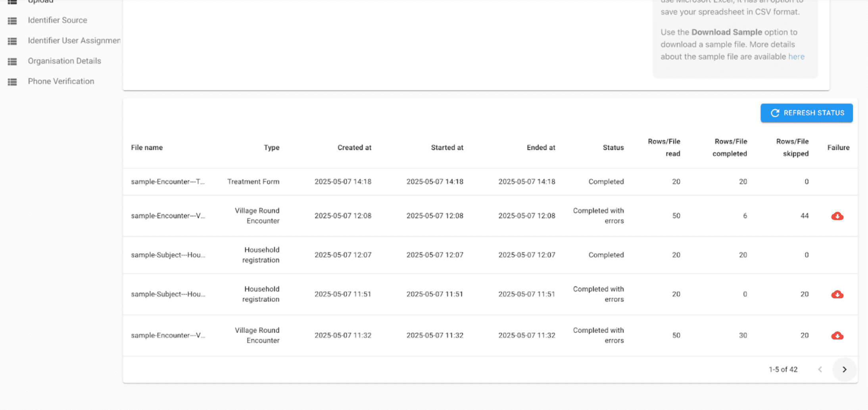This screenshot has width=868, height=410.
Task: Go to next page of uploads
Action: pyautogui.click(x=844, y=370)
